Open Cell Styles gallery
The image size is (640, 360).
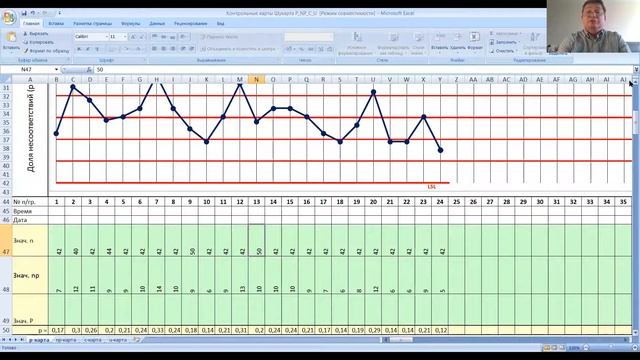click(x=418, y=44)
